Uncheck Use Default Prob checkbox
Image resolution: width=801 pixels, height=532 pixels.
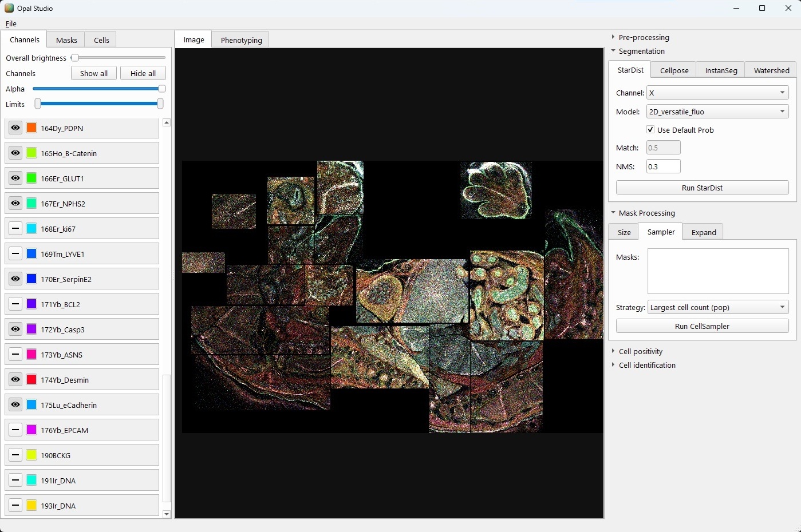650,130
